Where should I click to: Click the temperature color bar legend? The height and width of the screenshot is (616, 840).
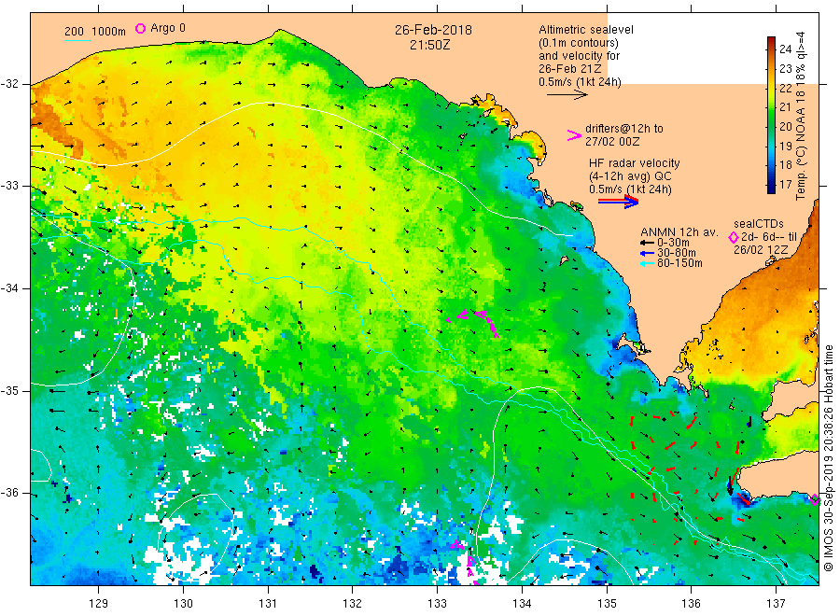(772, 115)
